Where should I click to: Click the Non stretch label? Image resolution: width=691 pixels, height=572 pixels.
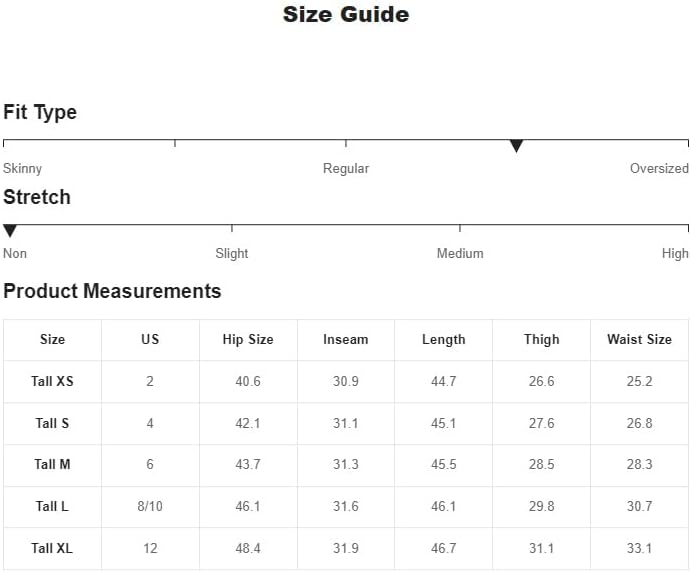[x=15, y=254]
